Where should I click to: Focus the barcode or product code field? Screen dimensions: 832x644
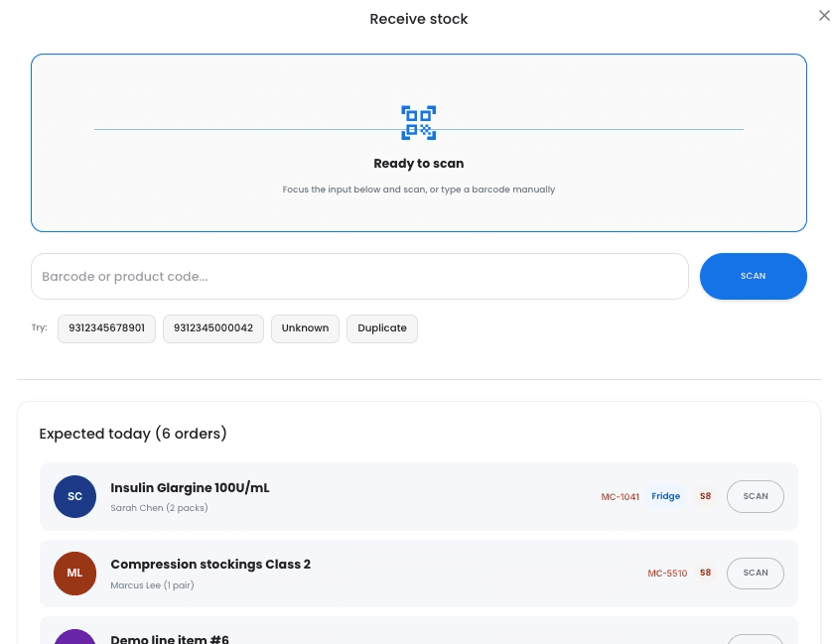coord(359,277)
